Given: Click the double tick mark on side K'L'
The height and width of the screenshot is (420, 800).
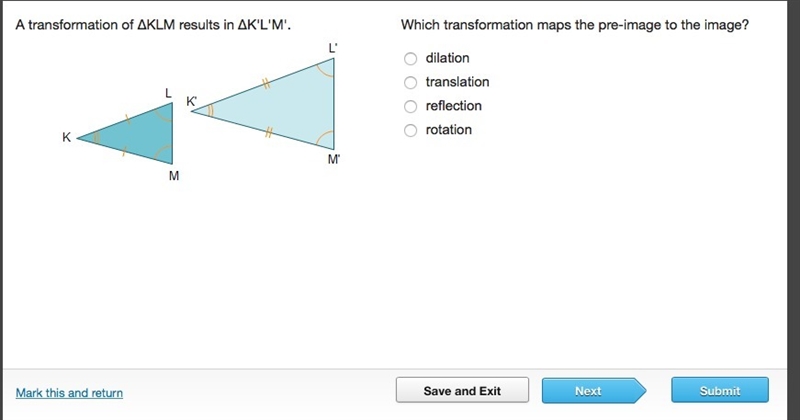Looking at the screenshot, I should tap(266, 84).
